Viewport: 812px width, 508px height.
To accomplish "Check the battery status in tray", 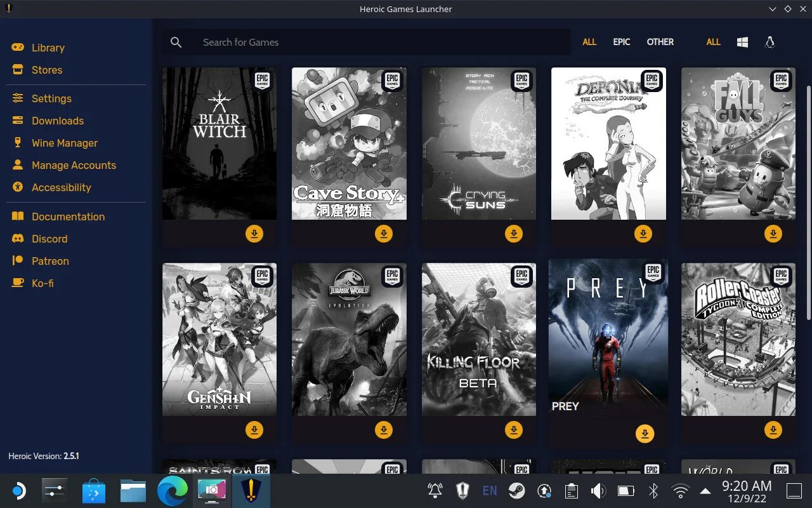I will pyautogui.click(x=625, y=491).
